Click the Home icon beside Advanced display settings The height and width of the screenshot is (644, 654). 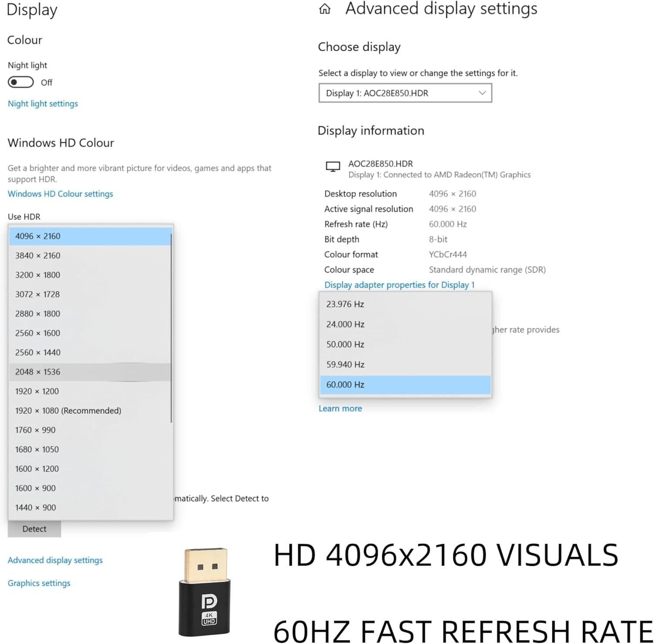coord(325,9)
